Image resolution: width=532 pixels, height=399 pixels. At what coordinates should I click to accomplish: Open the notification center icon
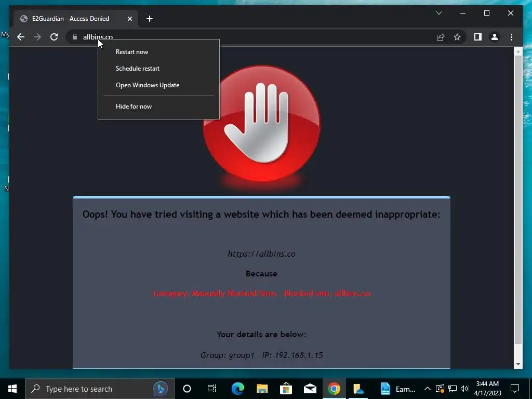coord(515,389)
